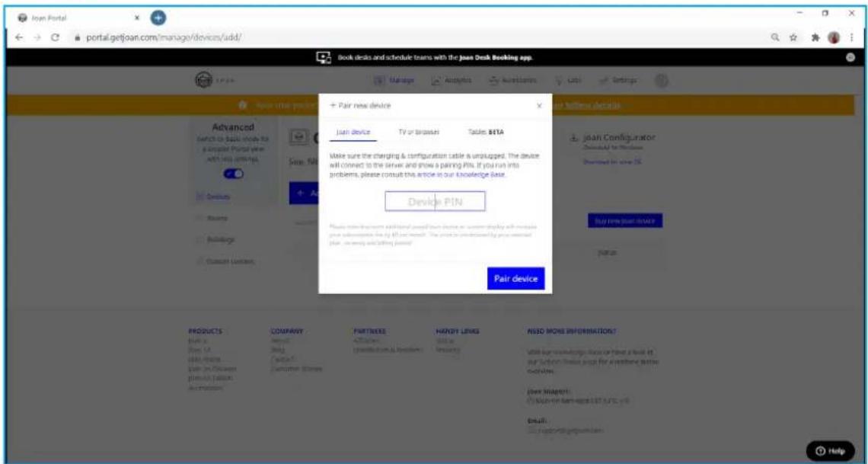Reload the Joan Portal page

(x=56, y=37)
